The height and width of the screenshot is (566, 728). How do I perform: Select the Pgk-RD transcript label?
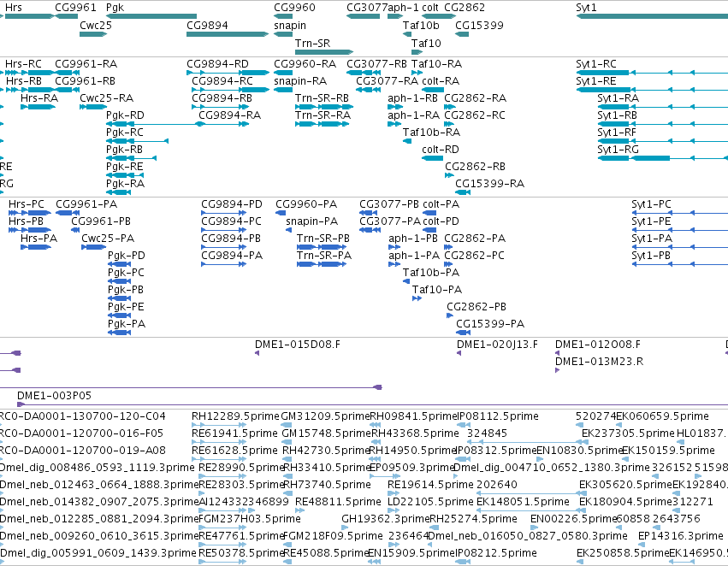pos(125,115)
